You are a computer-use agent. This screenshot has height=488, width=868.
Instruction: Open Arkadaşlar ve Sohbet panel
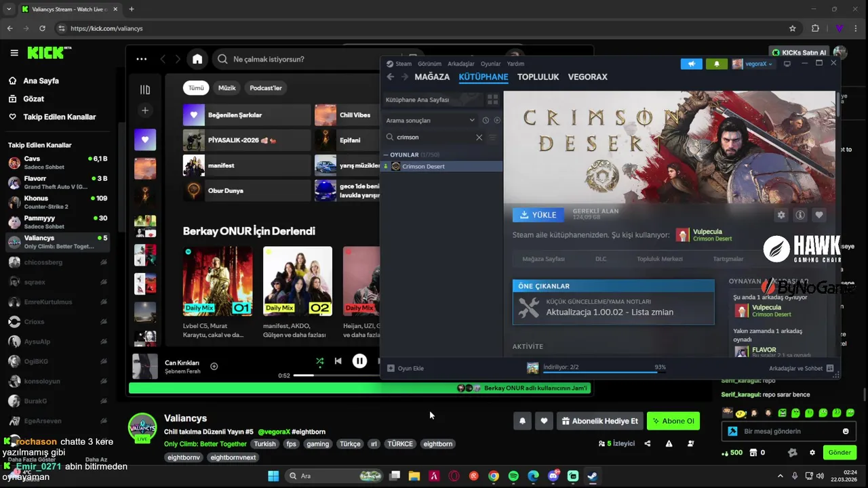(x=801, y=368)
